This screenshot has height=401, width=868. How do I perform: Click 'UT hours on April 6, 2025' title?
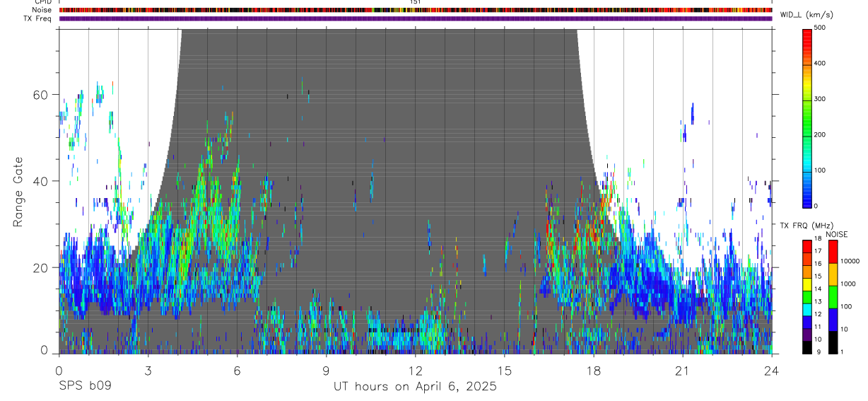pyautogui.click(x=415, y=387)
